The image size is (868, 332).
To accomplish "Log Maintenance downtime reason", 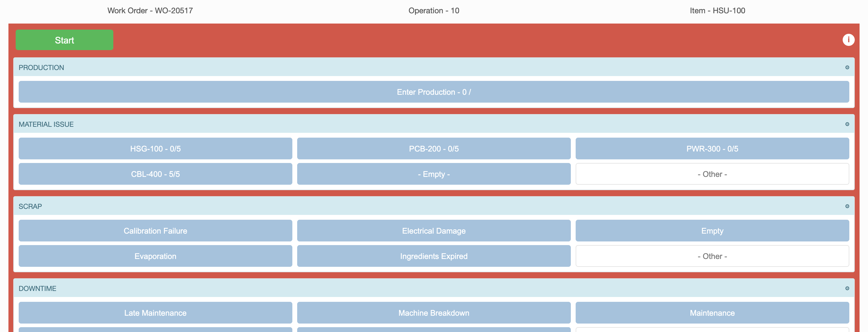I will [x=712, y=313].
